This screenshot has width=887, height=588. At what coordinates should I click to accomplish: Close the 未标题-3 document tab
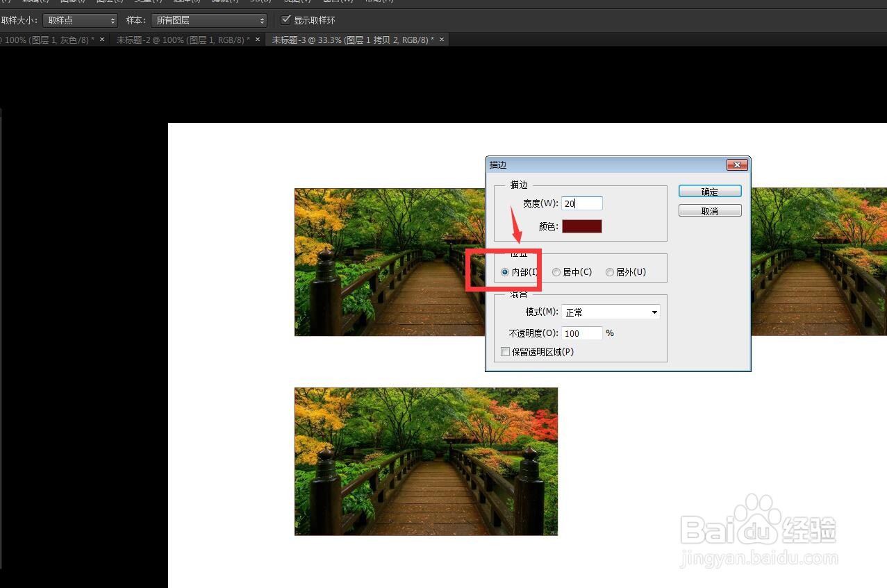pyautogui.click(x=441, y=40)
